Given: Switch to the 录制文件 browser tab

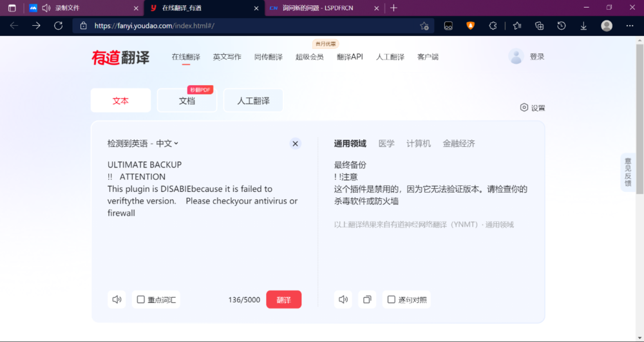Looking at the screenshot, I should [x=68, y=8].
